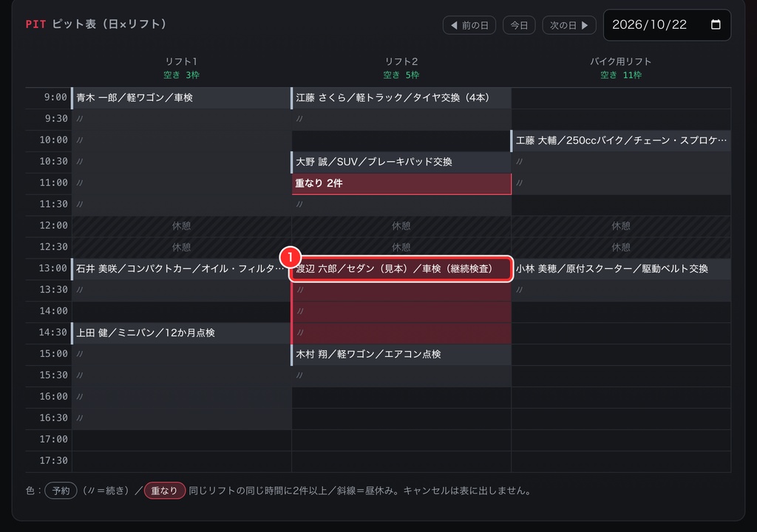Select empty バイク用リフト slot at 11:30

(621, 205)
